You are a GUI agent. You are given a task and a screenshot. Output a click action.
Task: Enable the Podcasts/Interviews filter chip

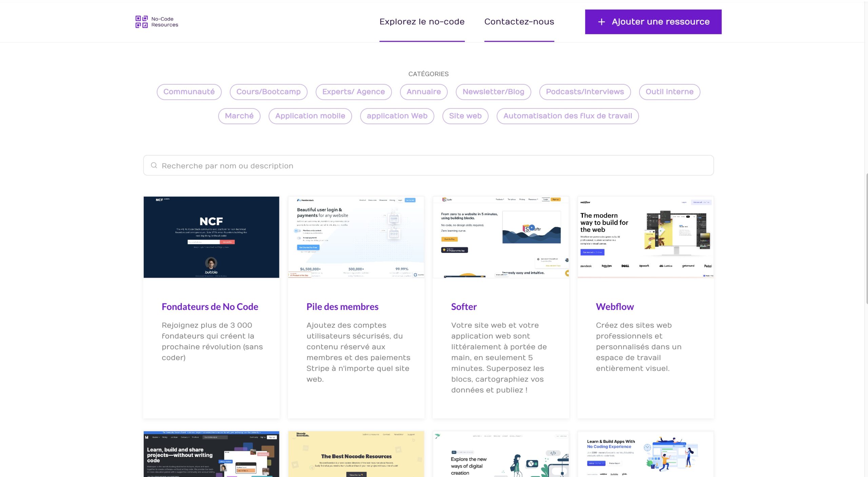(585, 92)
